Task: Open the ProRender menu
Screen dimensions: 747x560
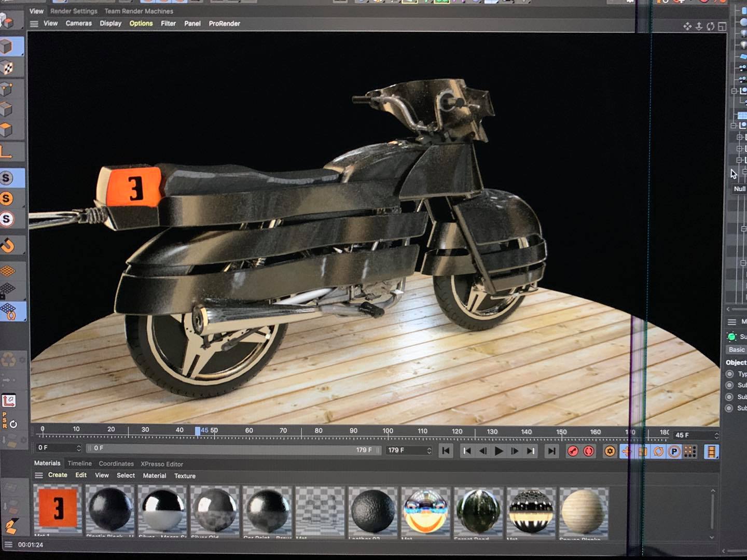Action: (225, 23)
